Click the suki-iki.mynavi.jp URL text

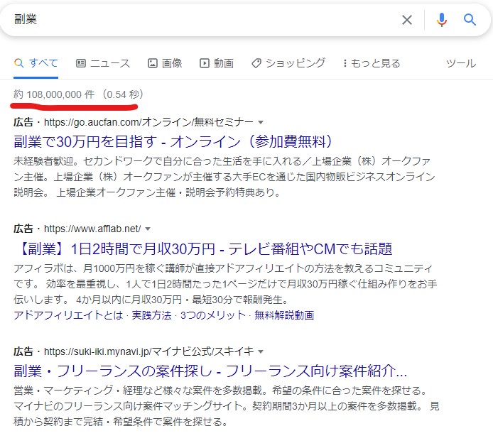(x=148, y=351)
